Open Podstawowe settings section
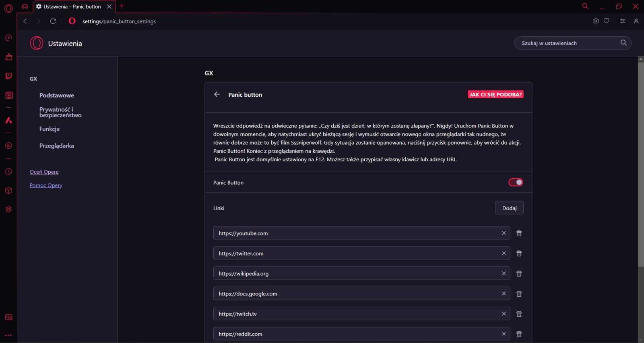This screenshot has width=644, height=343. pyautogui.click(x=57, y=96)
